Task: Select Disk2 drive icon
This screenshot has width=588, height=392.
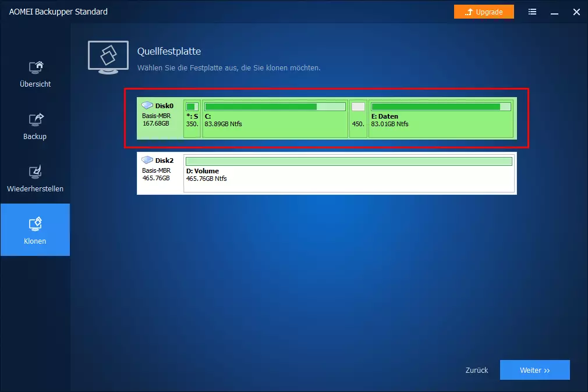Action: click(x=147, y=160)
